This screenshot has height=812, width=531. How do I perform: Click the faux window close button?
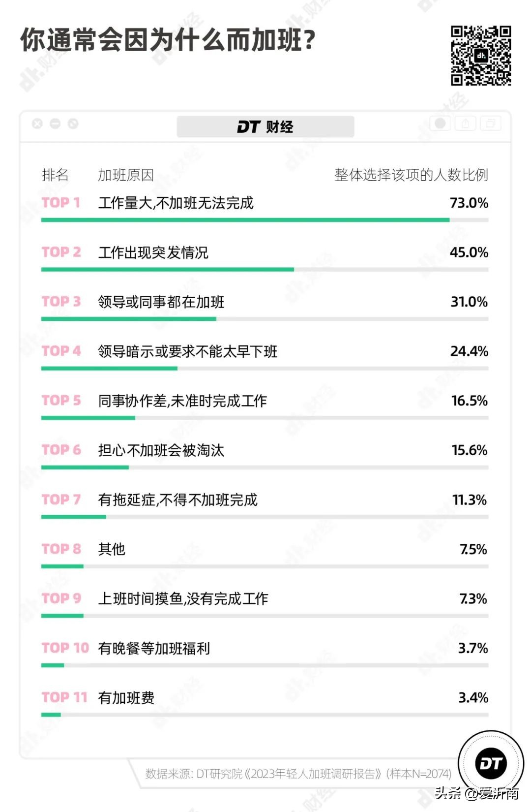pos(37,124)
